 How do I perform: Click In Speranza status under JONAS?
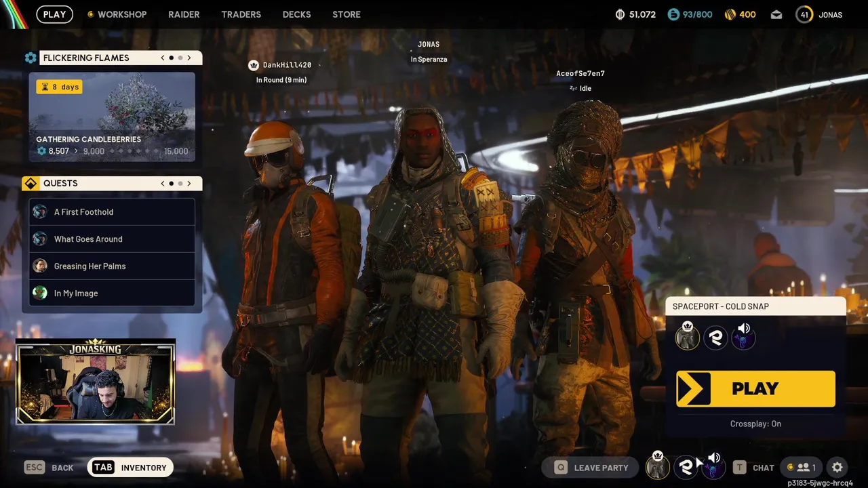[x=429, y=59]
